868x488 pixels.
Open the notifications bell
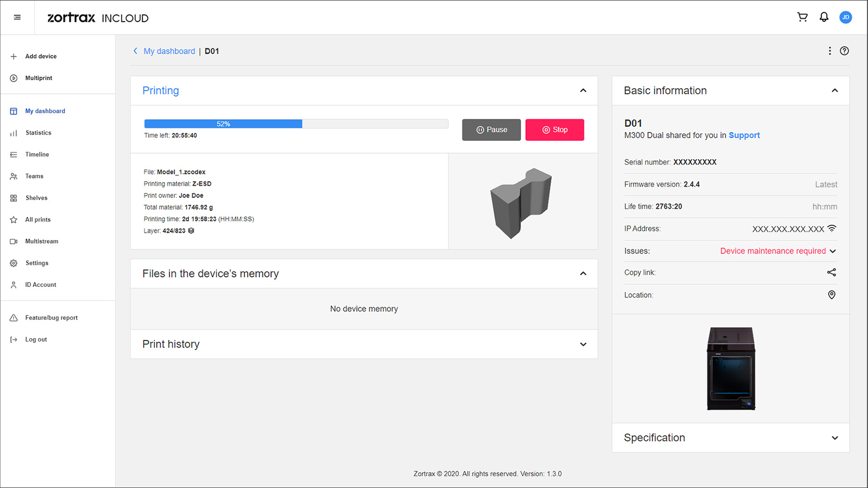click(x=824, y=17)
